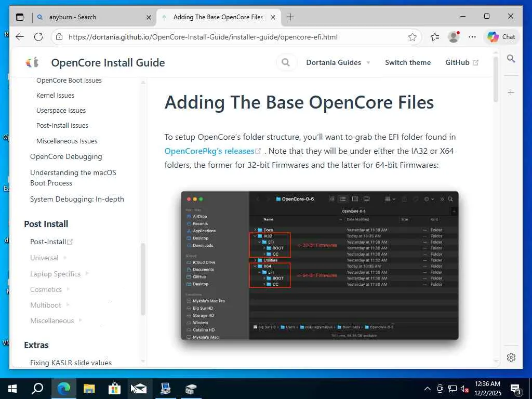
Task: Select the Adding The Base OpenCore Files tab
Action: click(x=218, y=17)
